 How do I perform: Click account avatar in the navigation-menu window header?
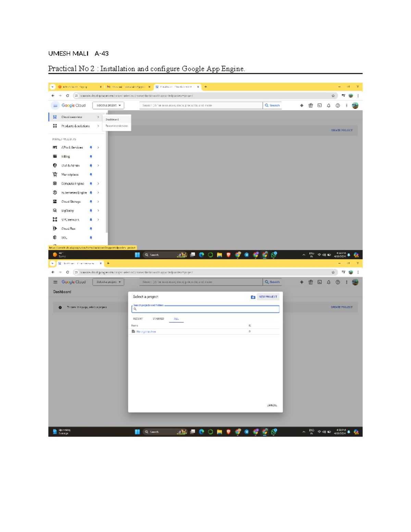[355, 106]
